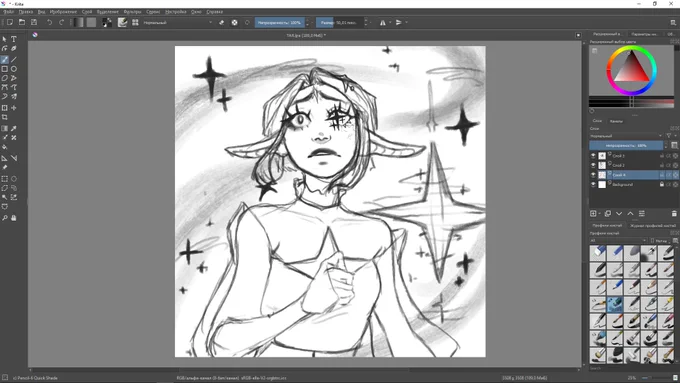Select the Bezier Curve tool
Image resolution: width=680 pixels, height=383 pixels.
pyautogui.click(x=4, y=88)
